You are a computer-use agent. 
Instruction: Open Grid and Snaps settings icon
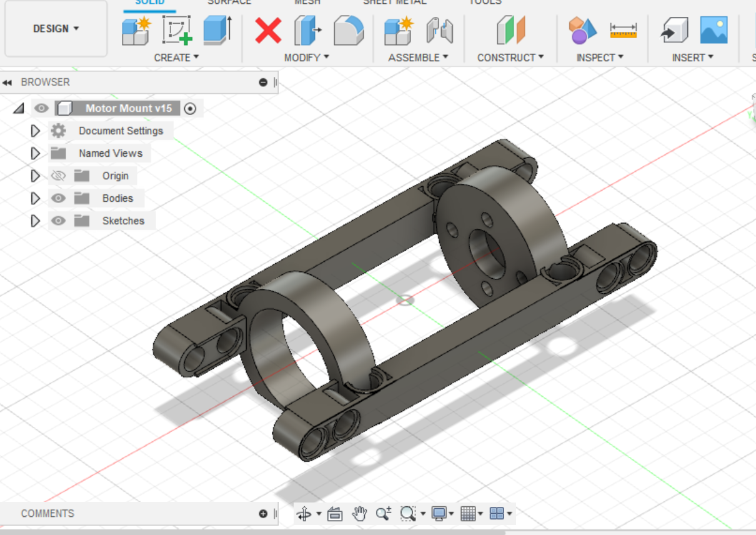(x=468, y=514)
